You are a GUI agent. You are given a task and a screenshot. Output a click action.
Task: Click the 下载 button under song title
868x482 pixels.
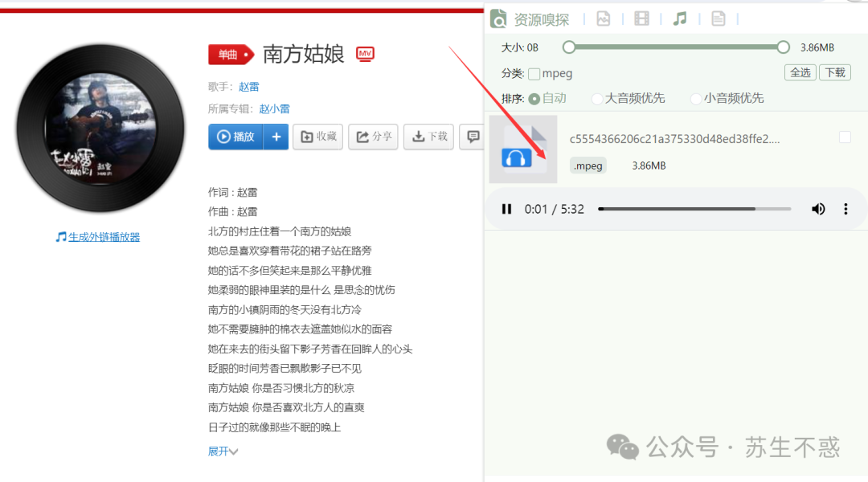click(429, 137)
